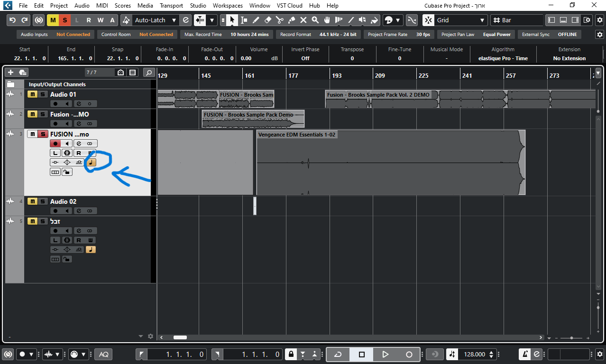Toggle AutoScroll button in toolbar
Screen dimensions: 606x364
point(200,20)
